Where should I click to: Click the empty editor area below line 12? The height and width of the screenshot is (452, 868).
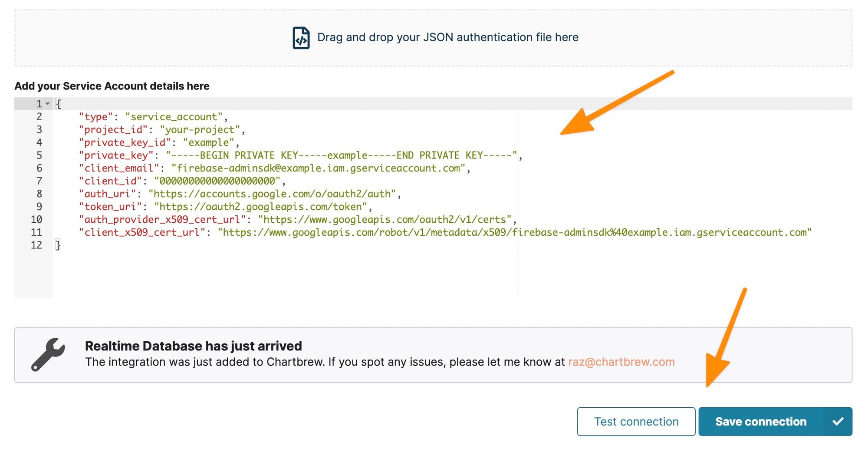(x=282, y=274)
